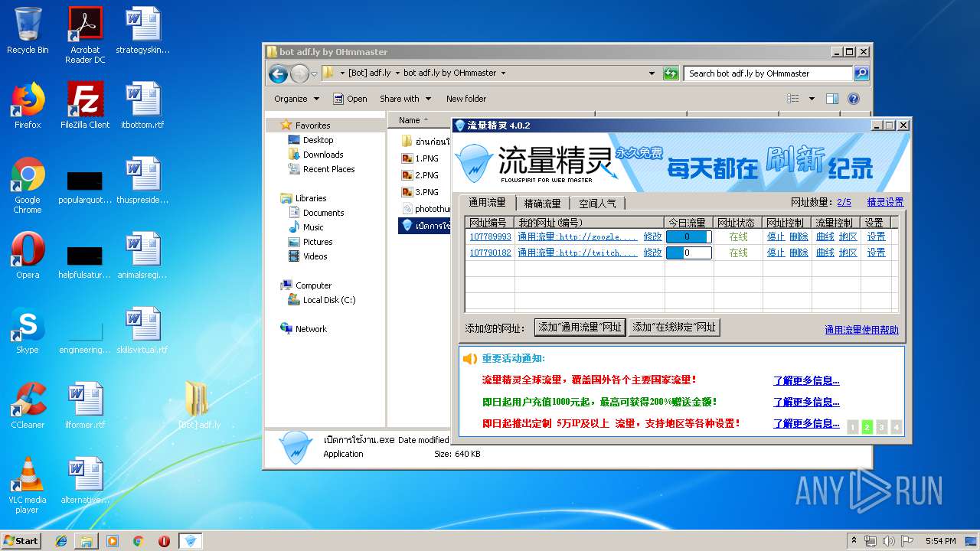Open Explorer help icon
Image resolution: width=980 pixels, height=551 pixels.
point(854,99)
